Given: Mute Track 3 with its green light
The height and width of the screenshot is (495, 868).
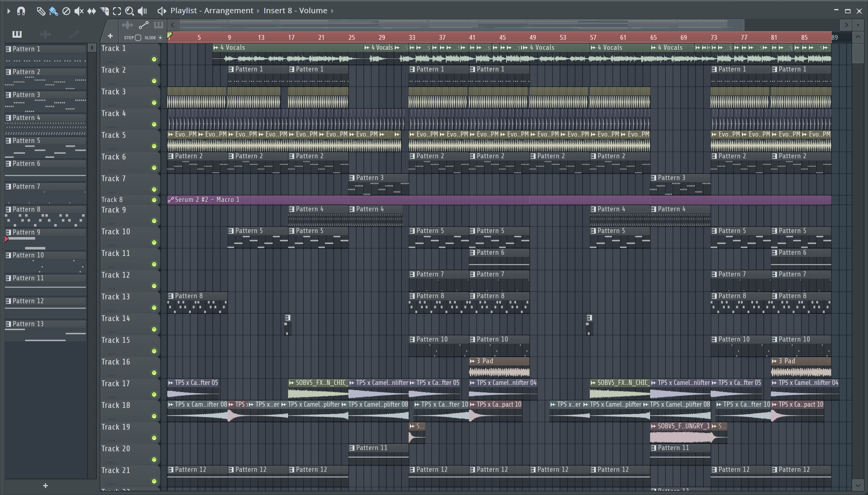Looking at the screenshot, I should 154,103.
